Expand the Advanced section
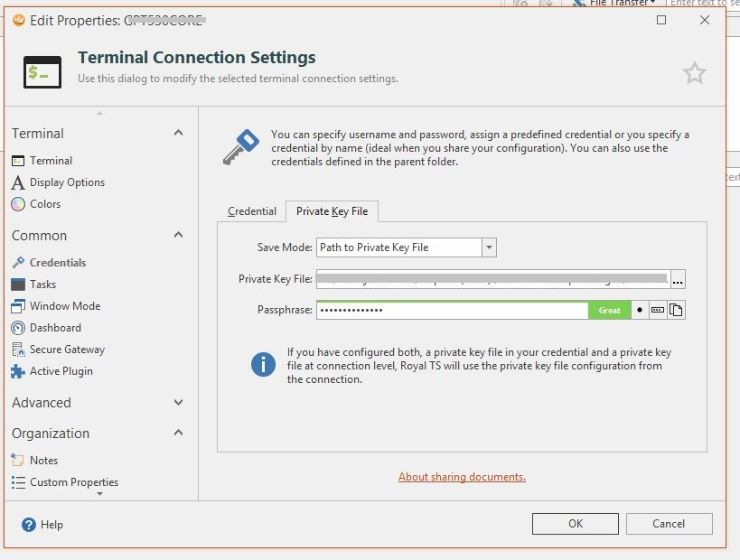Image resolution: width=740 pixels, height=560 pixels. [178, 403]
